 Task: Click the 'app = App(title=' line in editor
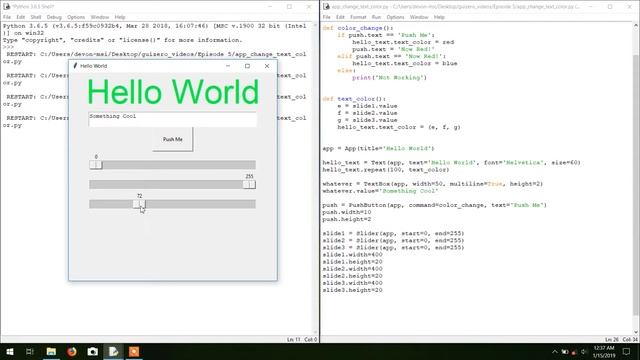click(x=378, y=148)
